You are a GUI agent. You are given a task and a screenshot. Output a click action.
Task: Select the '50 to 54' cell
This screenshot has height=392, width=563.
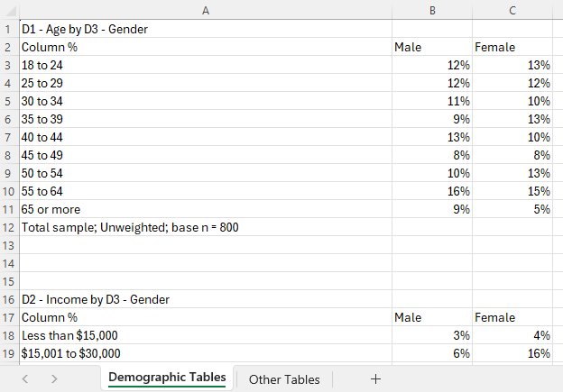click(x=206, y=173)
